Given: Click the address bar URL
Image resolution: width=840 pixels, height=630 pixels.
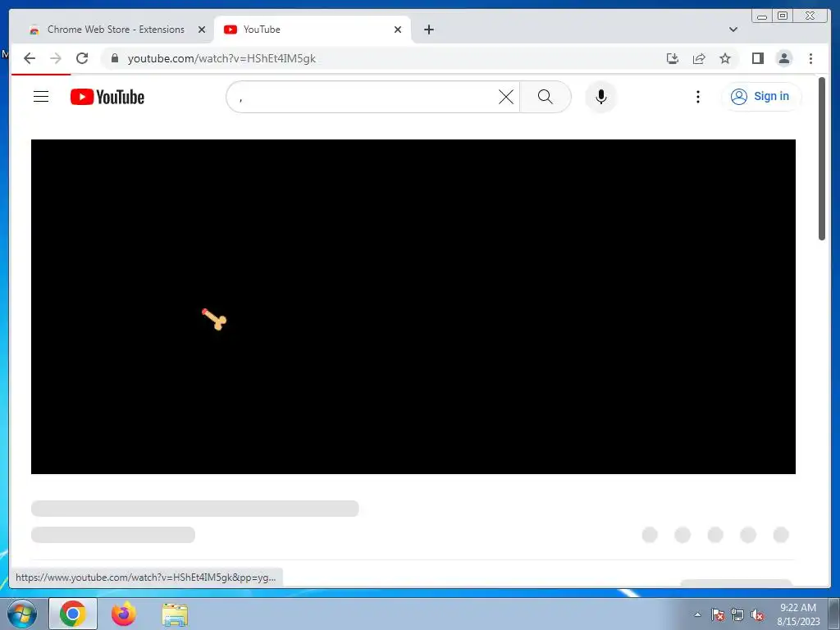Looking at the screenshot, I should pos(221,58).
